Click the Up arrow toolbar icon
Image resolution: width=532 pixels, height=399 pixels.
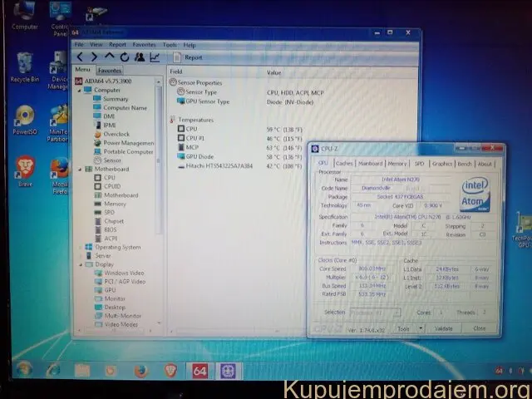click(x=110, y=57)
